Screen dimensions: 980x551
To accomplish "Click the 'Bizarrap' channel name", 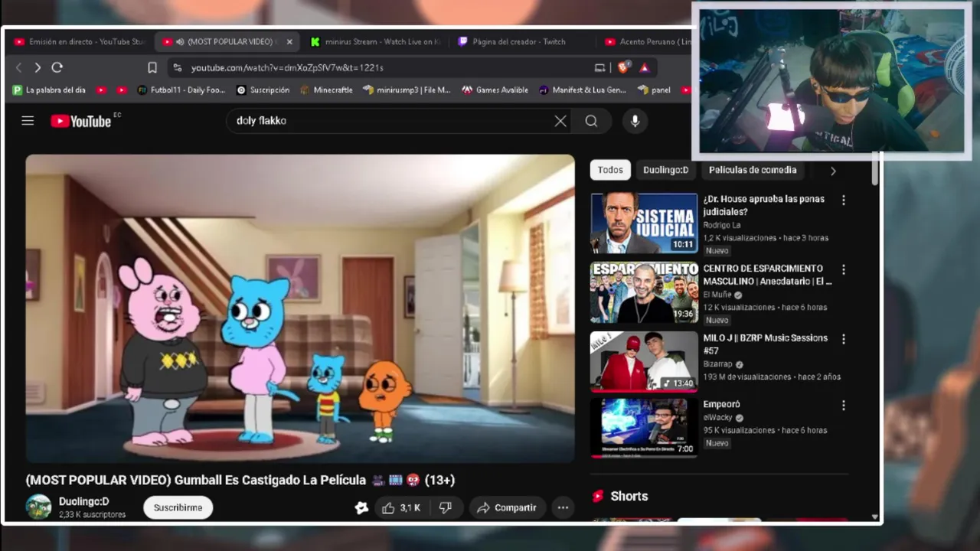I will click(717, 364).
